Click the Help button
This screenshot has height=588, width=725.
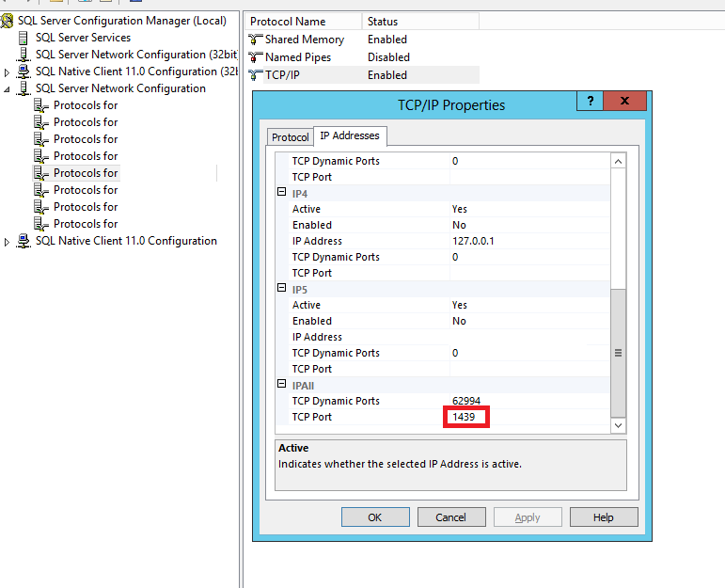604,517
